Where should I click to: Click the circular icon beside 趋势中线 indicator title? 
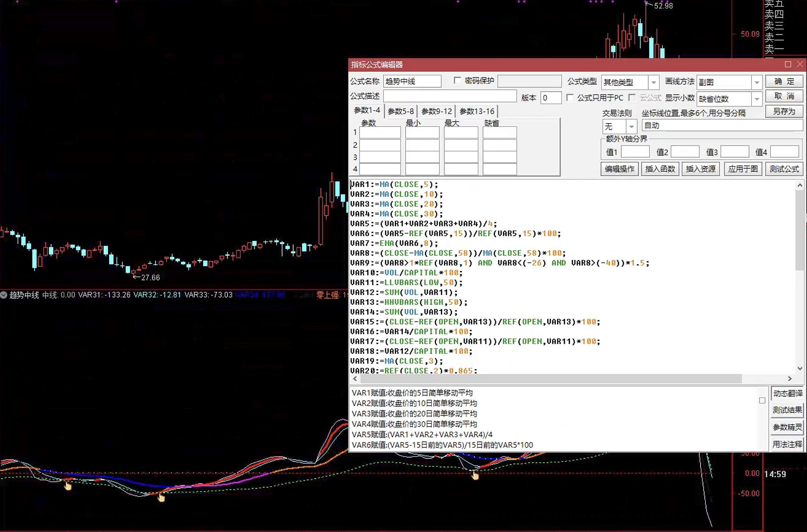point(4,295)
